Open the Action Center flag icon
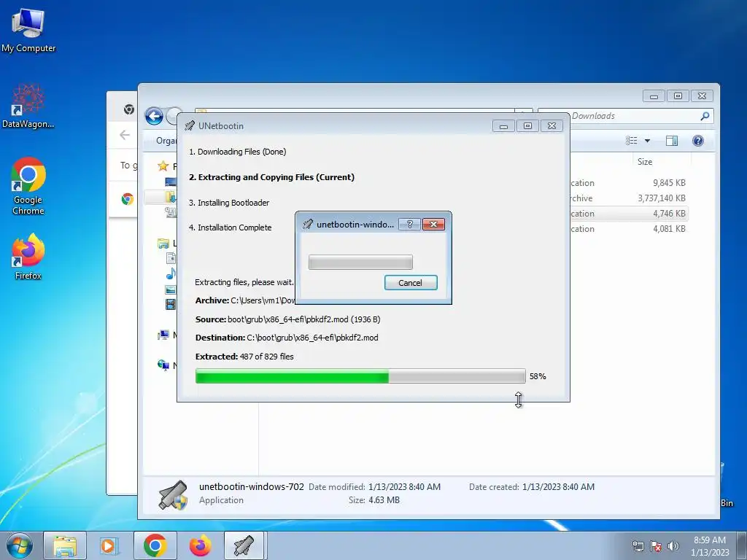Image resolution: width=747 pixels, height=560 pixels. click(656, 547)
